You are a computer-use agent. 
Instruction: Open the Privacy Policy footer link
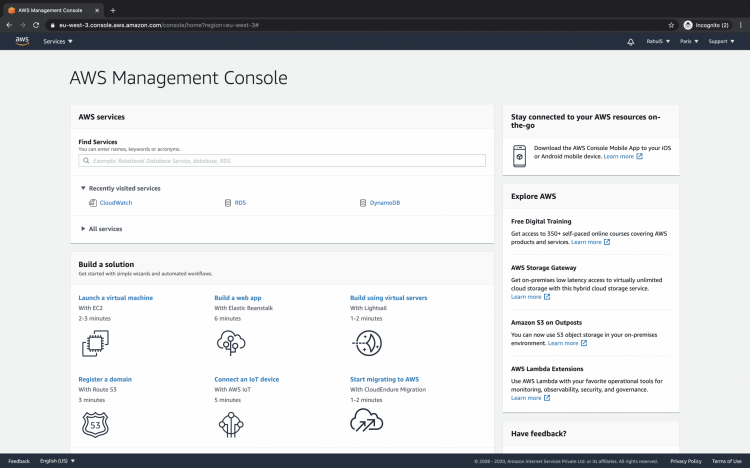coord(685,461)
